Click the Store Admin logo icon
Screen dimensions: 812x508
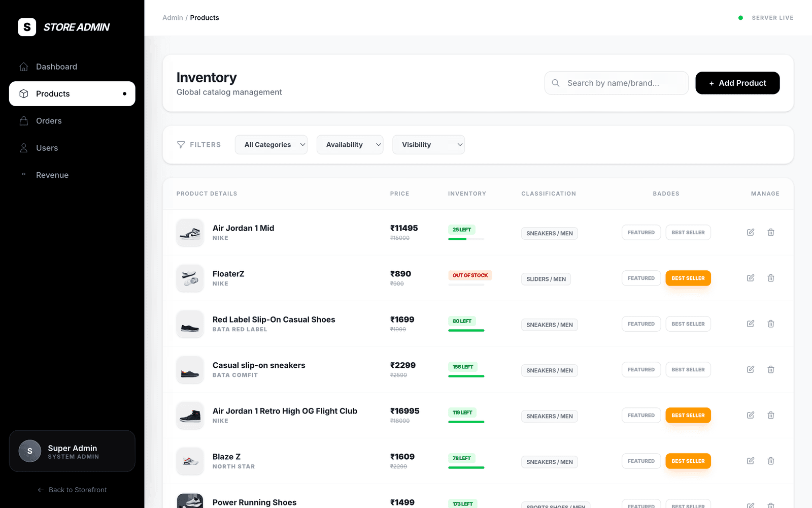tap(27, 27)
